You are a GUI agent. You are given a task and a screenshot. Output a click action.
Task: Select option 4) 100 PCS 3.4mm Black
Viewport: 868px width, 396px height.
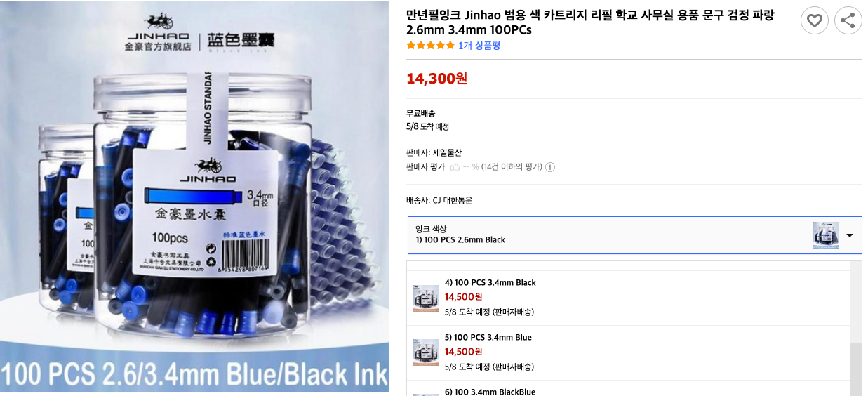coord(629,298)
